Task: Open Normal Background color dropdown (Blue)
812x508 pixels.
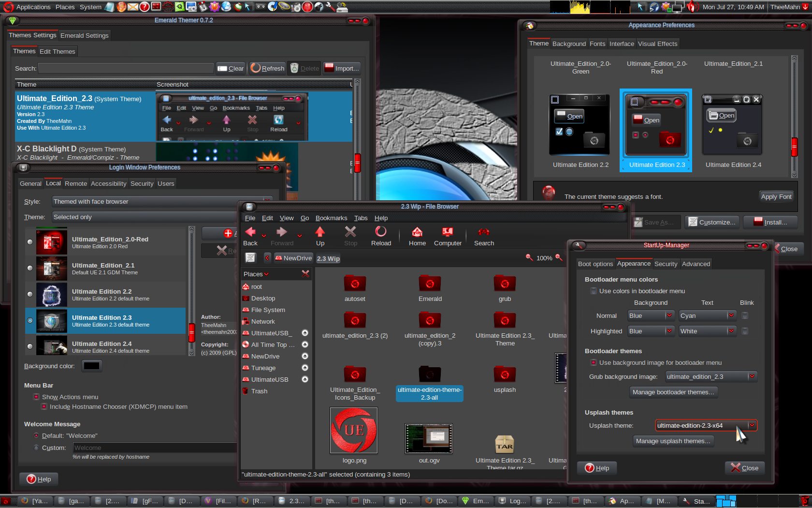Action: [651, 315]
